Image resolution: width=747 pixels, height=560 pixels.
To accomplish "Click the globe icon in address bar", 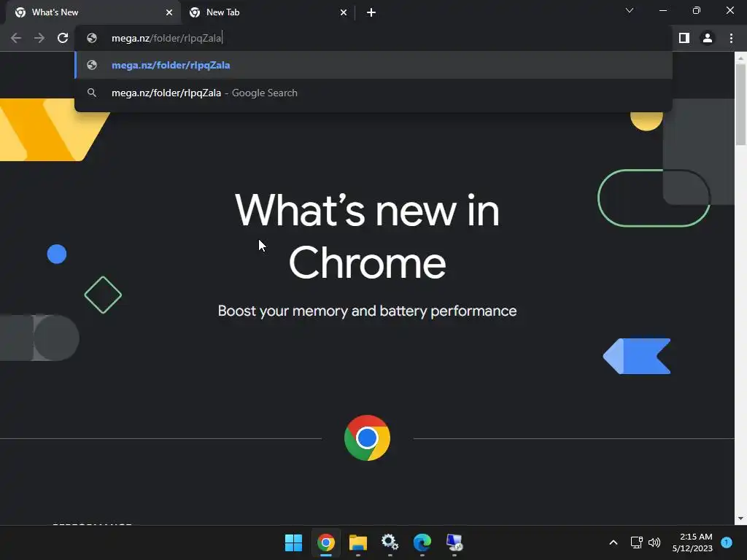I will pyautogui.click(x=92, y=38).
